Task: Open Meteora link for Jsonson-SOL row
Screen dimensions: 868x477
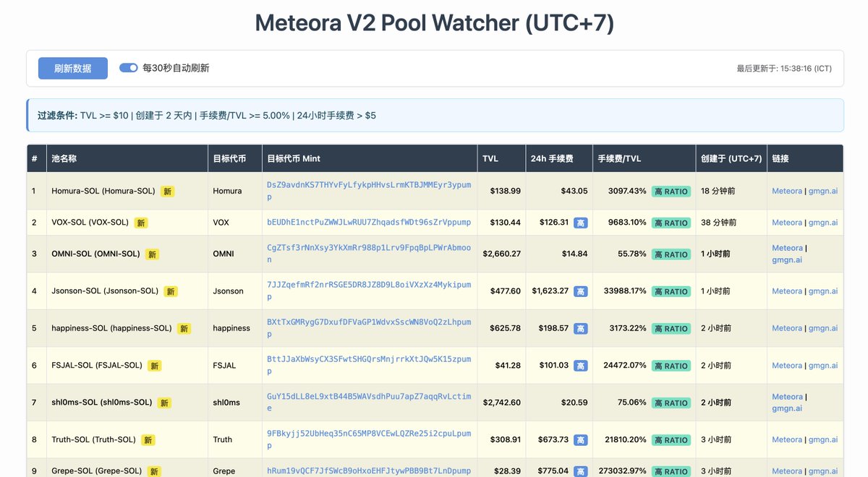Action: click(x=787, y=291)
